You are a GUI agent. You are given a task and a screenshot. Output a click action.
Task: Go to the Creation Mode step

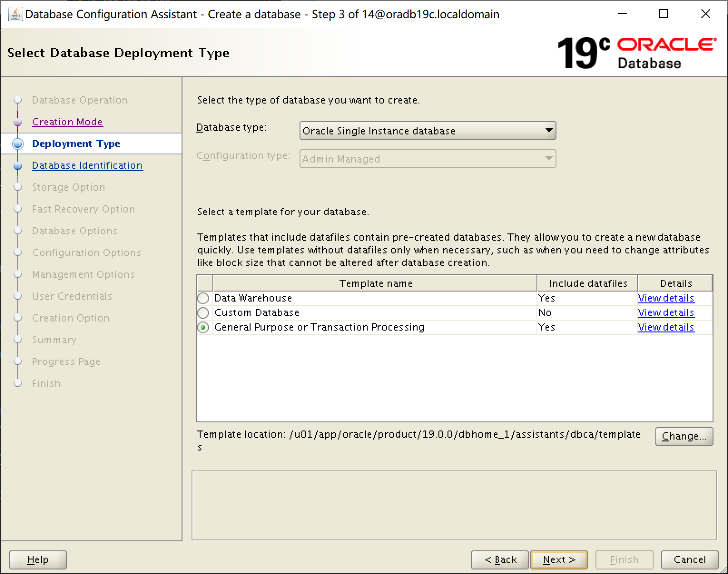[67, 122]
